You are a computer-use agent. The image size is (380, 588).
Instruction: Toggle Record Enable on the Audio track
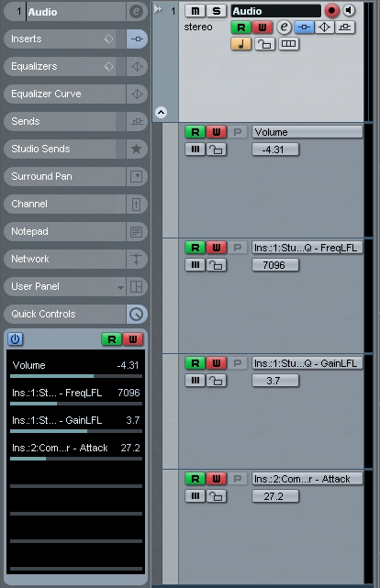331,11
